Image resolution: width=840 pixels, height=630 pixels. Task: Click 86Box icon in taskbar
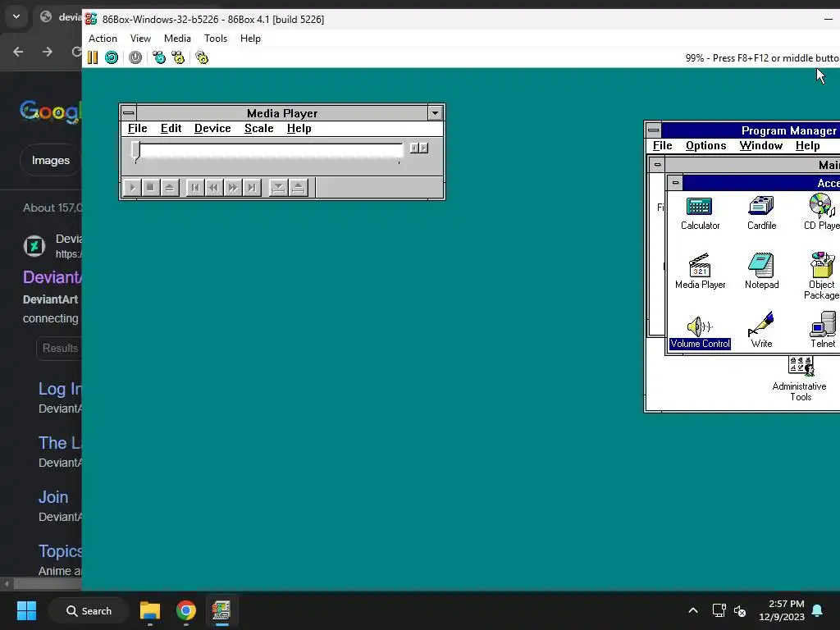[221, 610]
